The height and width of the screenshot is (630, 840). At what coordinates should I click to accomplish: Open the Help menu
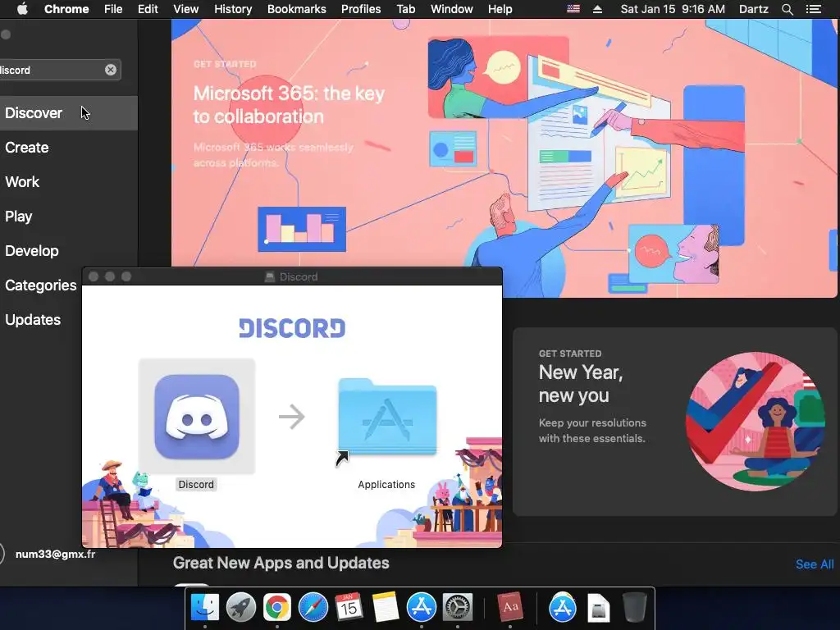click(500, 9)
